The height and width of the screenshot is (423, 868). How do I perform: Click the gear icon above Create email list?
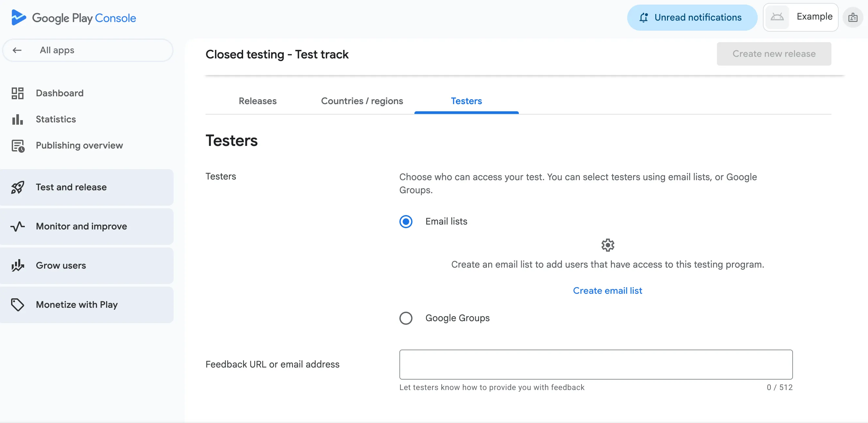[x=608, y=245]
